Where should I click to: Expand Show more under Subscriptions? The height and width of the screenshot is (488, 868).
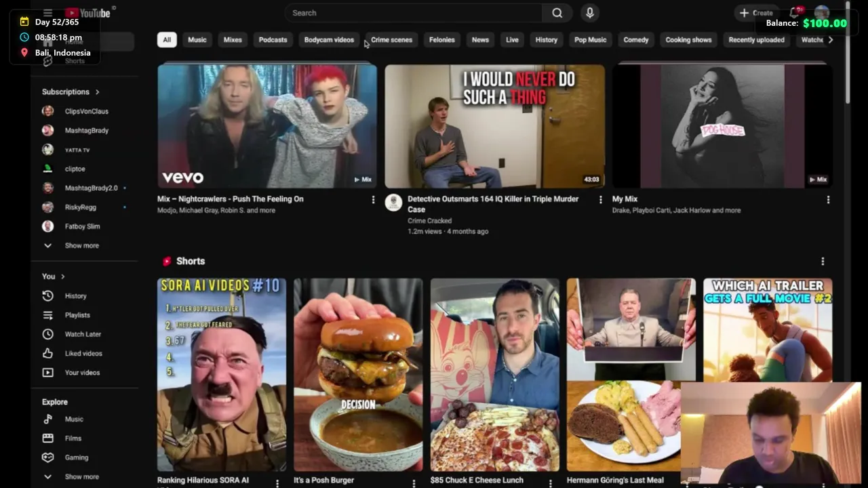(x=81, y=245)
